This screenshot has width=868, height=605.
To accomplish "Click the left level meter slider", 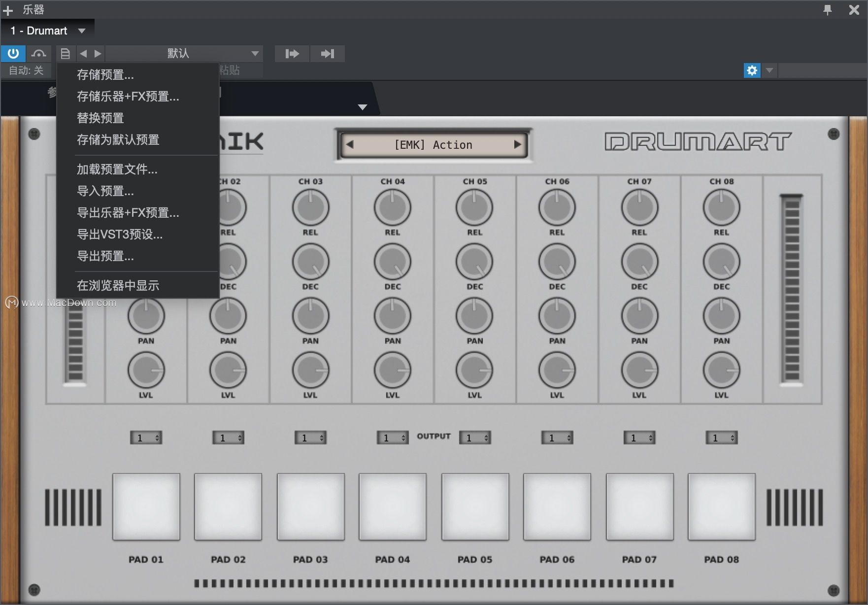I will [x=75, y=342].
